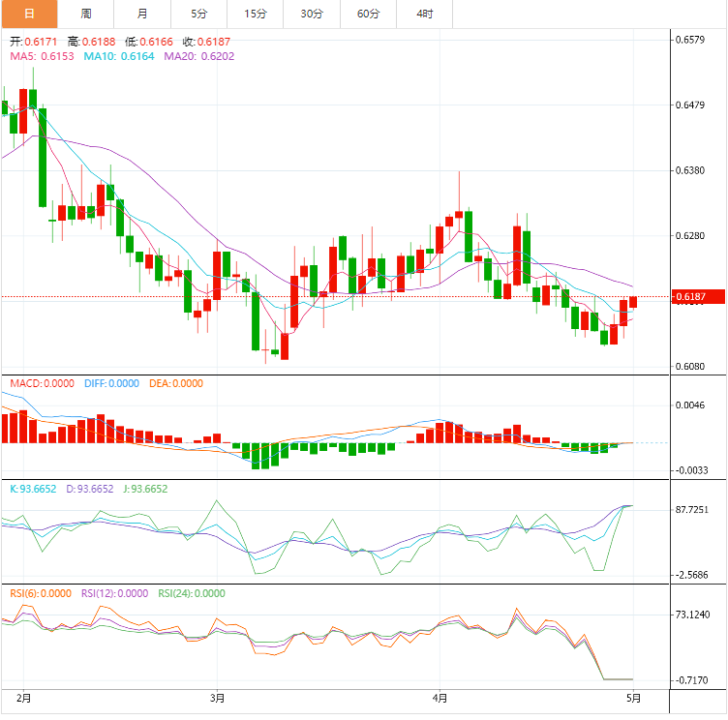The width and height of the screenshot is (728, 720).
Task: Click the MA10: 0.6164 label
Action: pos(119,56)
